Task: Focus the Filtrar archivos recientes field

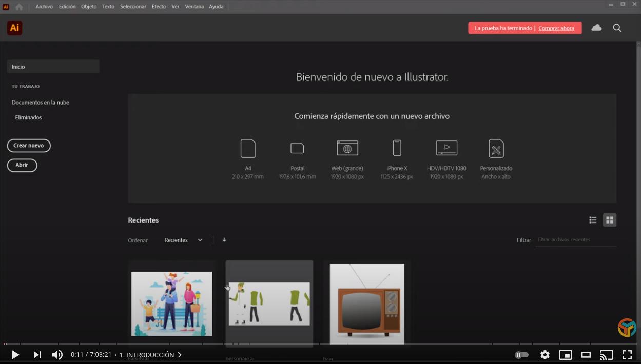Action: tap(576, 240)
